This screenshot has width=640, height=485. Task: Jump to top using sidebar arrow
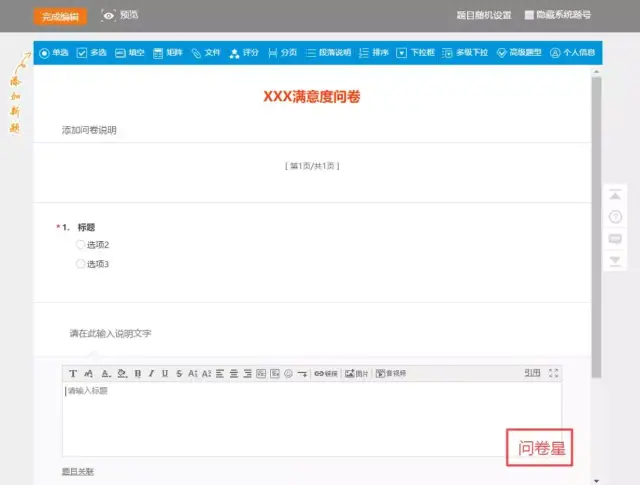point(615,195)
